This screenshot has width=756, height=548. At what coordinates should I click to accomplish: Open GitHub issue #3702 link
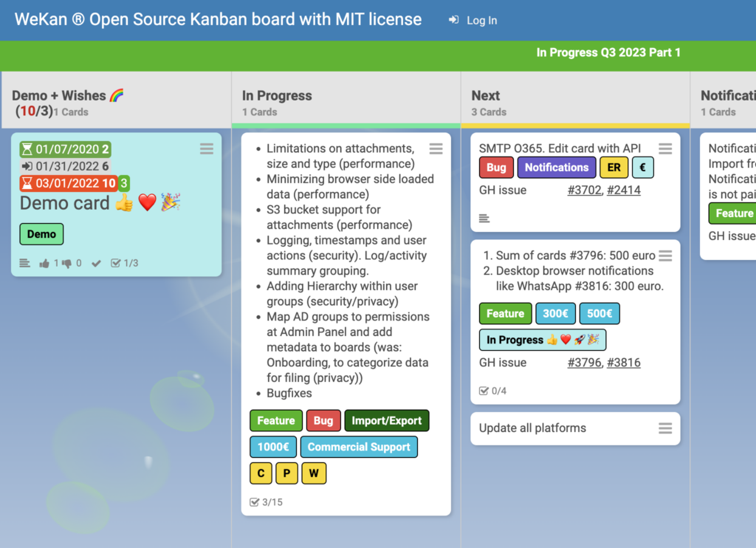585,190
